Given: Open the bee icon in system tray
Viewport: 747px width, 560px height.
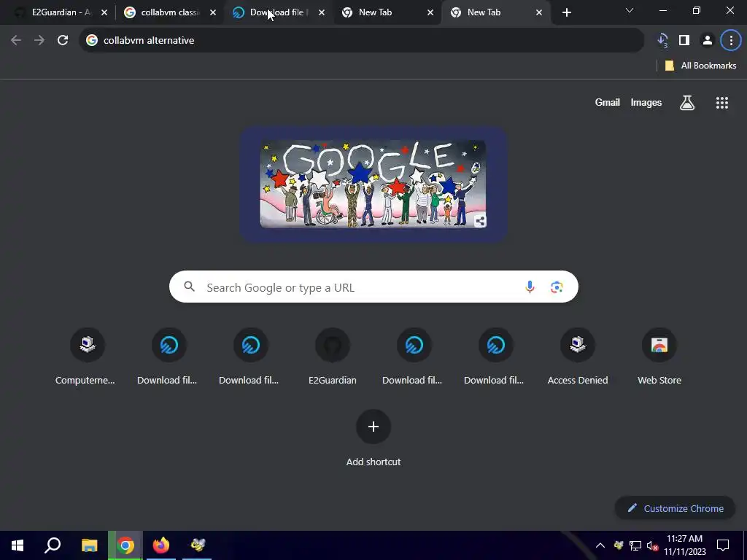Looking at the screenshot, I should (x=619, y=545).
